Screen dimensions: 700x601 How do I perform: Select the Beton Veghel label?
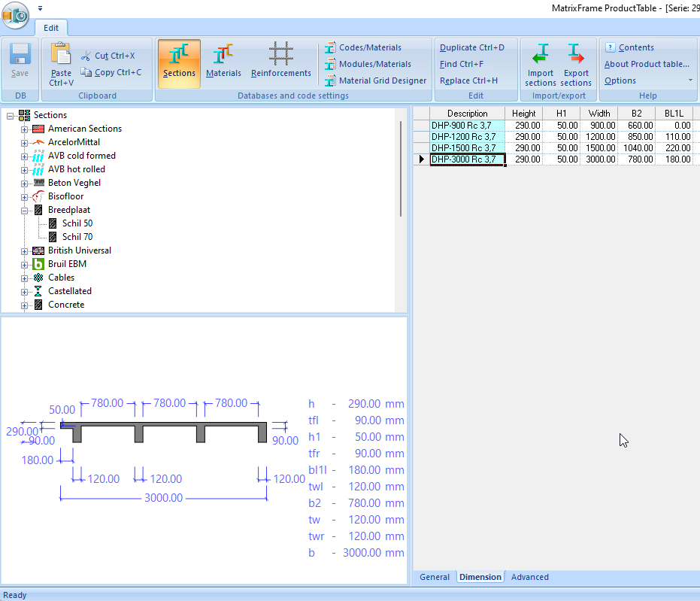(x=74, y=183)
